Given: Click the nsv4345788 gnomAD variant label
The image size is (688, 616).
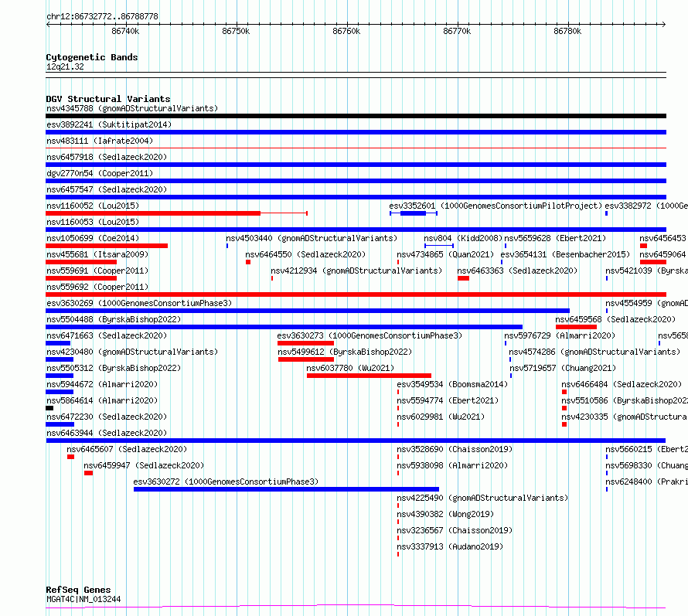Looking at the screenshot, I should pyautogui.click(x=132, y=108).
